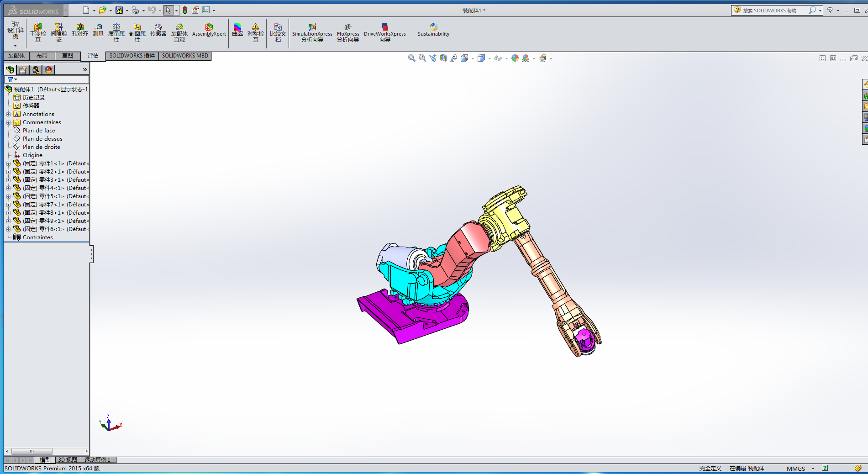Switch to FeatureManager design tree tab

(10, 69)
